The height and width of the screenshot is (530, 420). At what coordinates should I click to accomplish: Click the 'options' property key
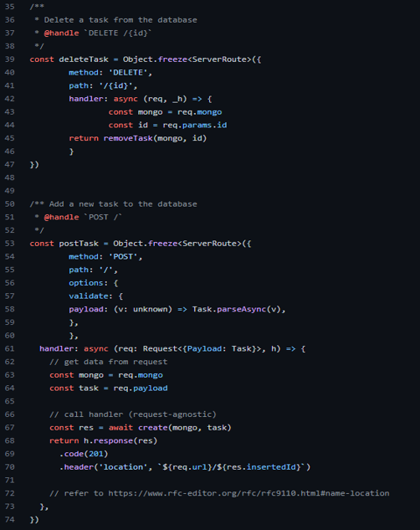point(86,283)
